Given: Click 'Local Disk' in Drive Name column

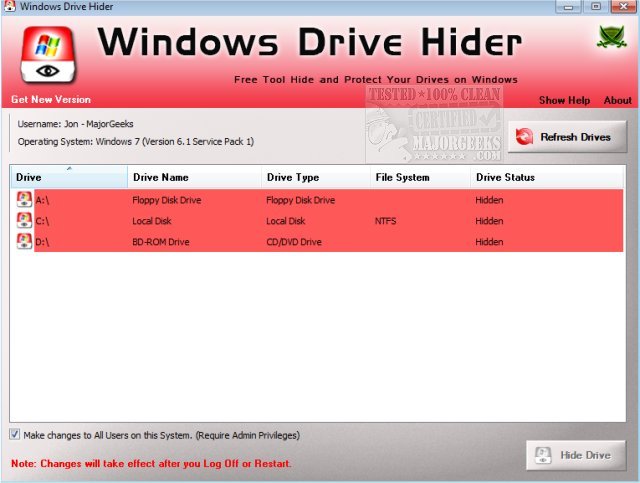Looking at the screenshot, I should pyautogui.click(x=151, y=221).
